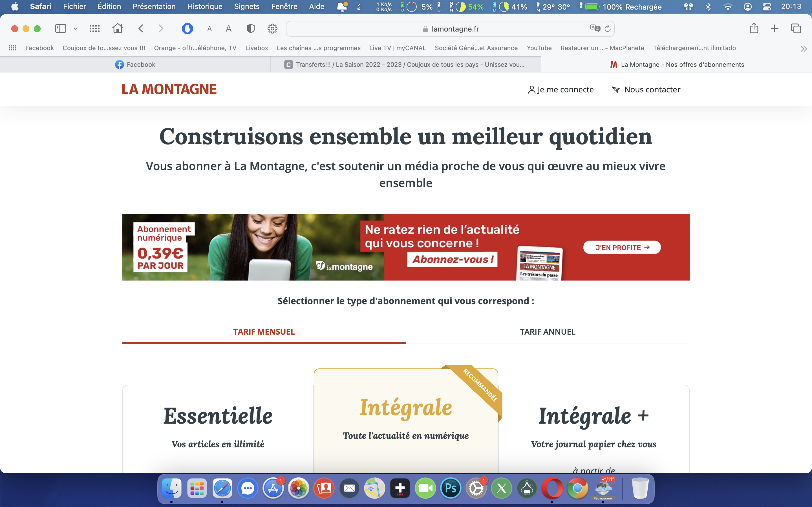Viewport: 812px width, 507px height.
Task: Open the start page grid icon
Action: click(x=95, y=28)
